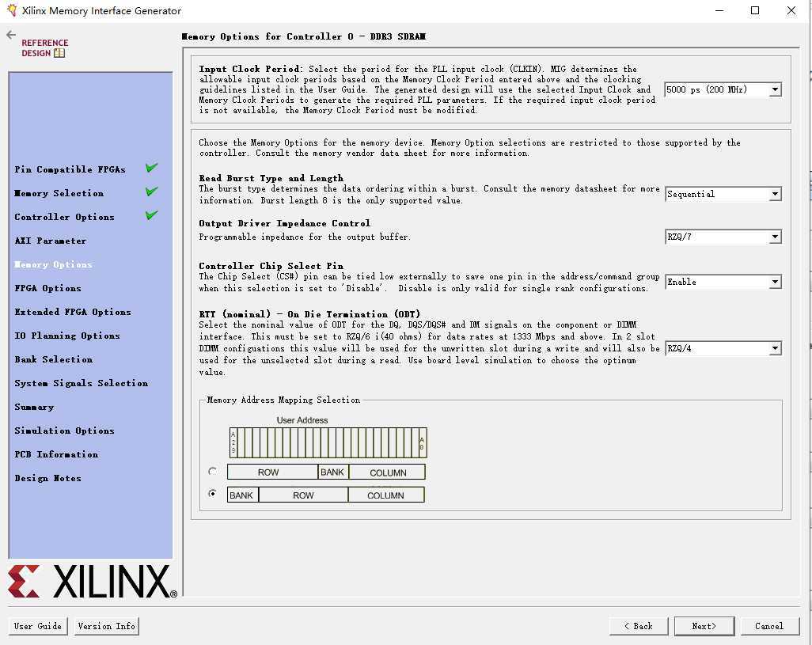The image size is (812, 645).
Task: Open the Read Burst Type Sequential dropdown
Action: (723, 194)
